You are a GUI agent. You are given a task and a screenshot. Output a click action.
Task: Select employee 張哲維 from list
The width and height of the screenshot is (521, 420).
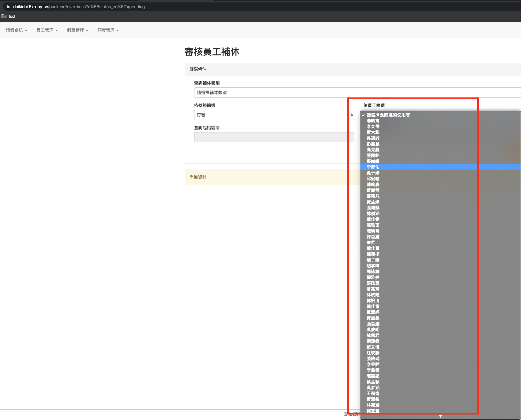440,324
